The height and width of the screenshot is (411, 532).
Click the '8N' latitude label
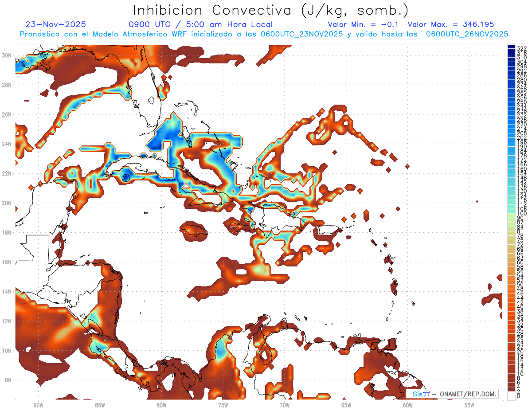[x=8, y=380]
